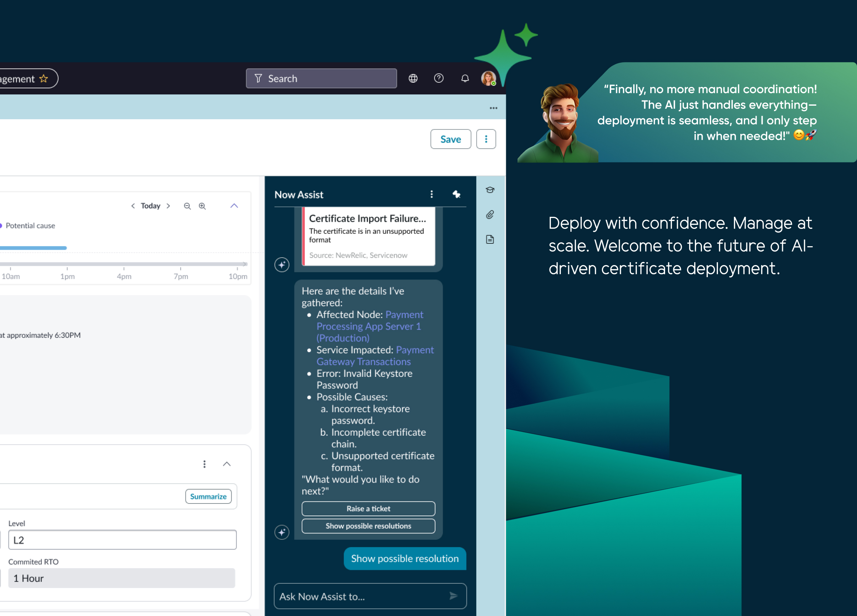
Task: Click the Search filter field
Action: click(321, 79)
